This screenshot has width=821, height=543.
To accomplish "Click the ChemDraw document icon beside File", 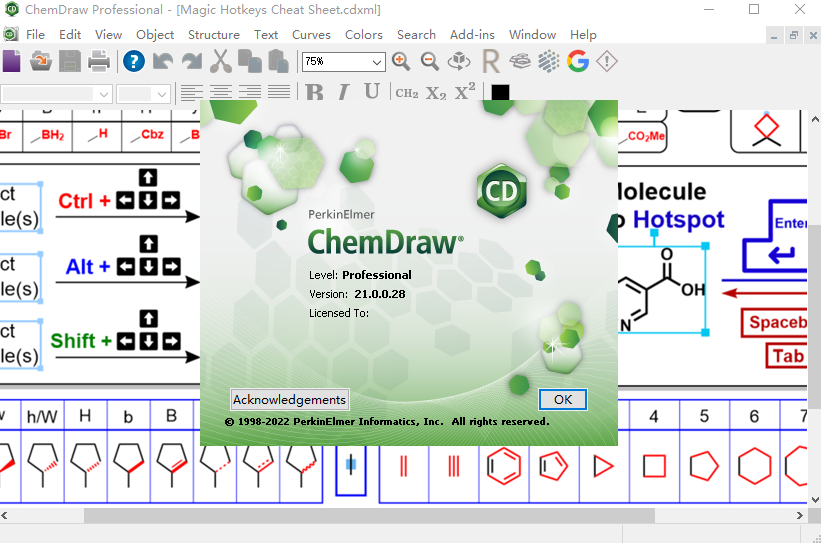I will 11,35.
